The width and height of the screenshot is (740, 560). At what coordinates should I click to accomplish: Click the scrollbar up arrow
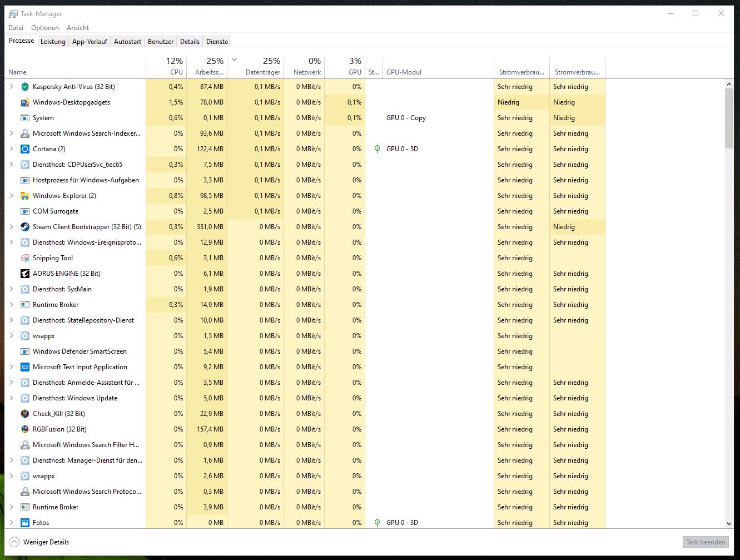729,84
